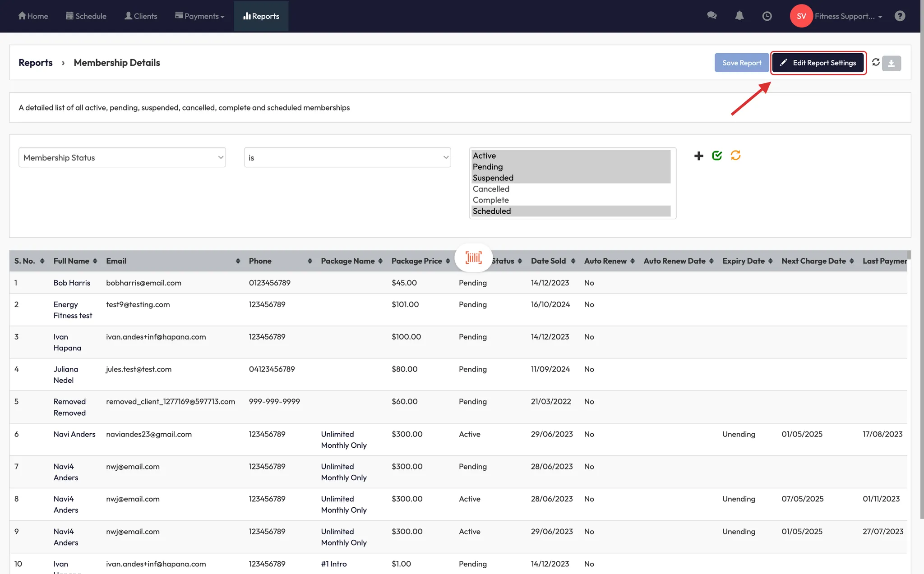Click the notifications bell icon
The height and width of the screenshot is (574, 924).
pos(739,16)
